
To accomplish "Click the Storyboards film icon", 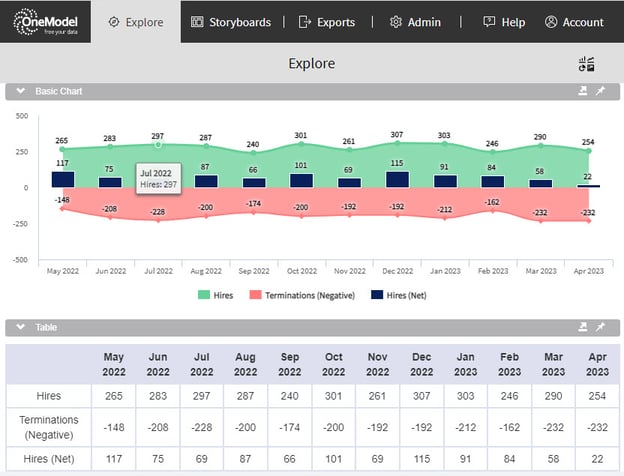I will [197, 21].
